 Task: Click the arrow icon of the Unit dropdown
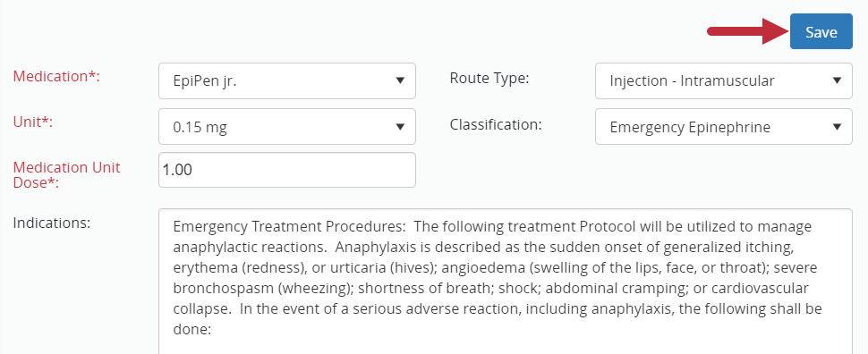pyautogui.click(x=400, y=127)
